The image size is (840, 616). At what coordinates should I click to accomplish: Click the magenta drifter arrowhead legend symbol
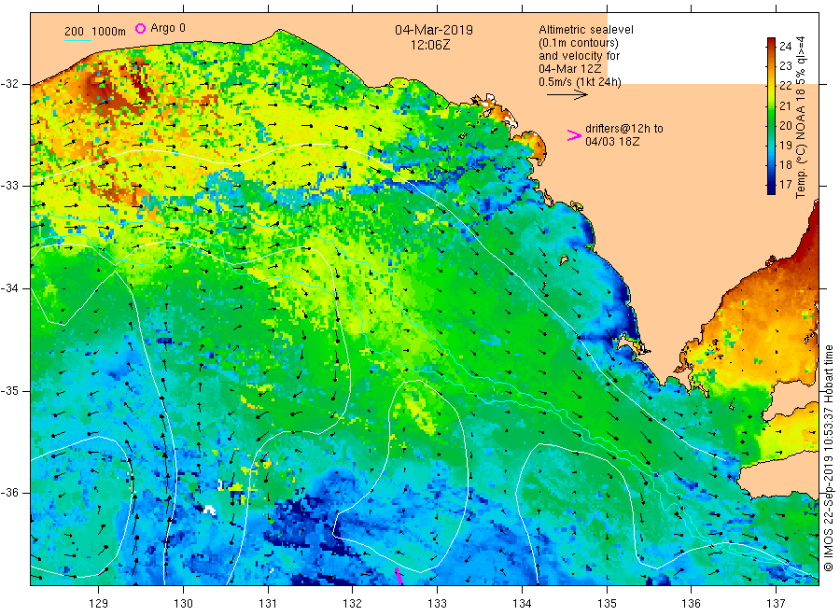pos(574,135)
